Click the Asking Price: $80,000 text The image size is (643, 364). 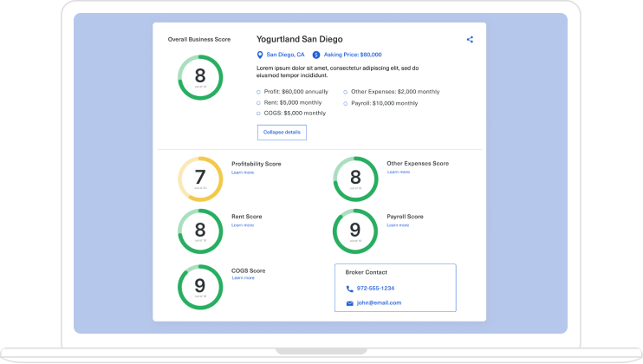pyautogui.click(x=353, y=55)
